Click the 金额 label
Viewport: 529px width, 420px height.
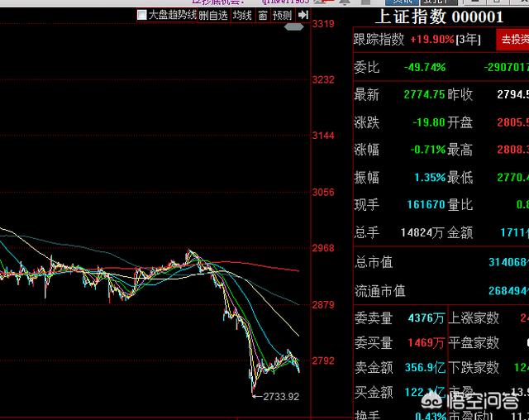click(460, 232)
